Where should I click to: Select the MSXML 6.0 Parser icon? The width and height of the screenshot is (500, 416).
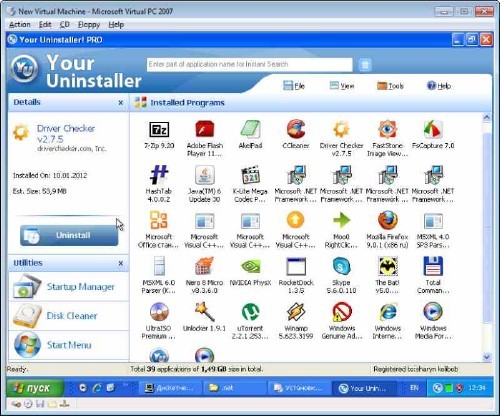(159, 266)
